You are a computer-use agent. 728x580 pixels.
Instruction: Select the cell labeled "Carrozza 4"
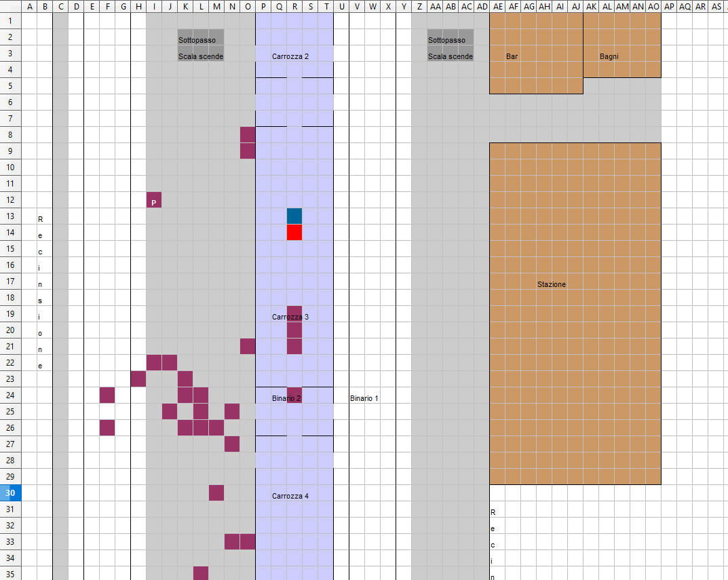(x=290, y=496)
